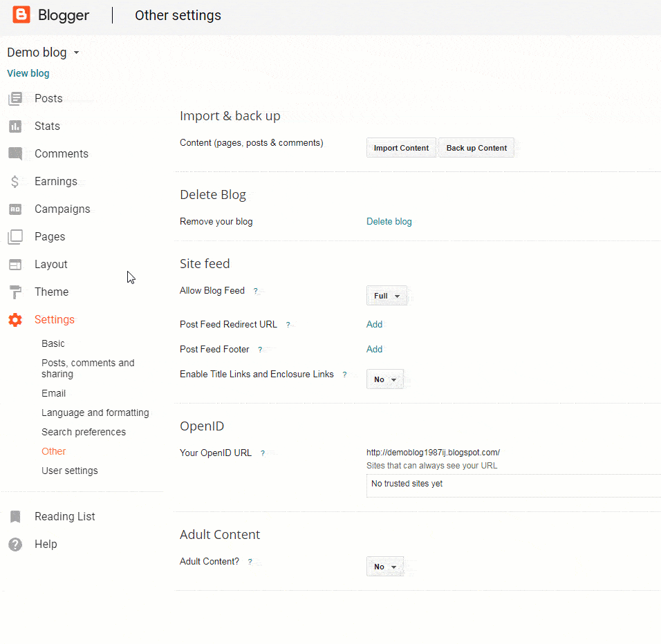
Task: Switch to the Basic settings section
Action: point(53,343)
